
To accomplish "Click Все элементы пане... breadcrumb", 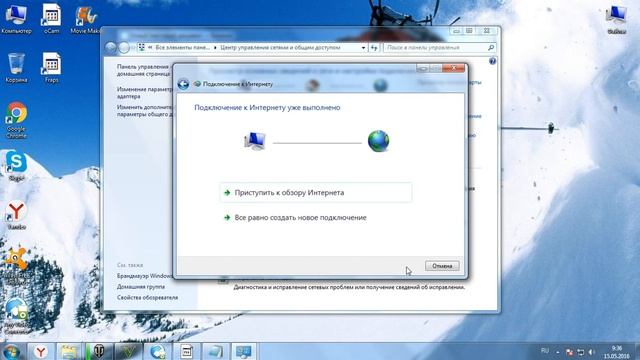I will tap(182, 48).
